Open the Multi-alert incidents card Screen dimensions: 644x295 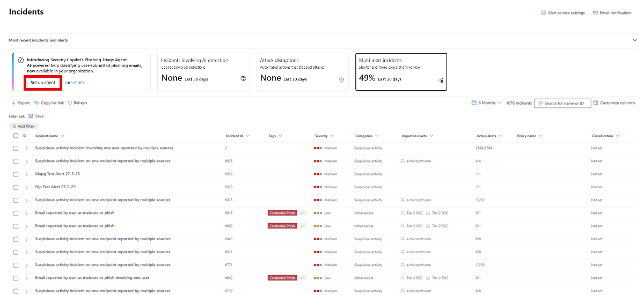point(401,72)
